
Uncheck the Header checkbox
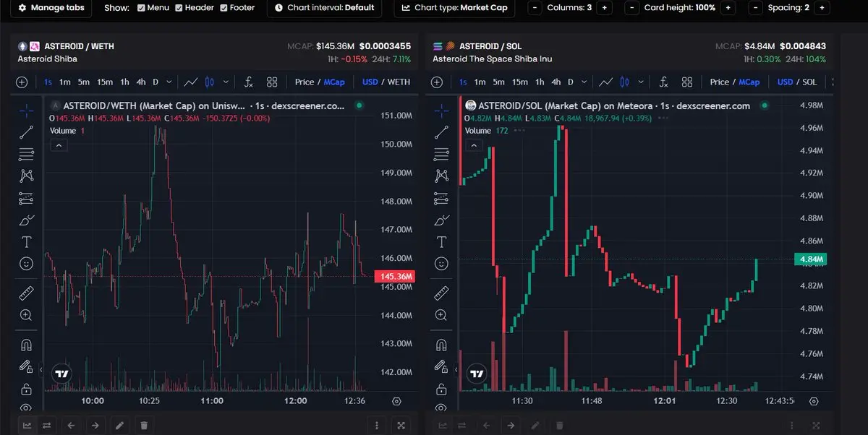tap(179, 8)
